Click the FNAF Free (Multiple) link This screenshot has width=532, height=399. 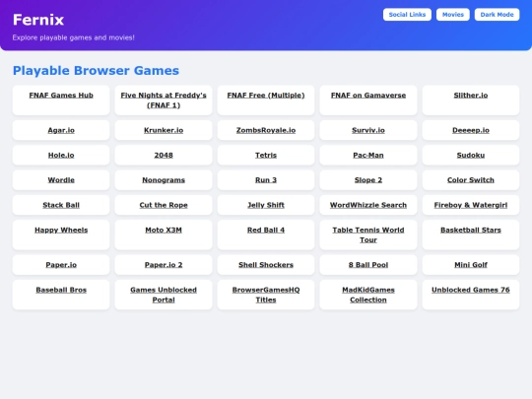pyautogui.click(x=266, y=96)
